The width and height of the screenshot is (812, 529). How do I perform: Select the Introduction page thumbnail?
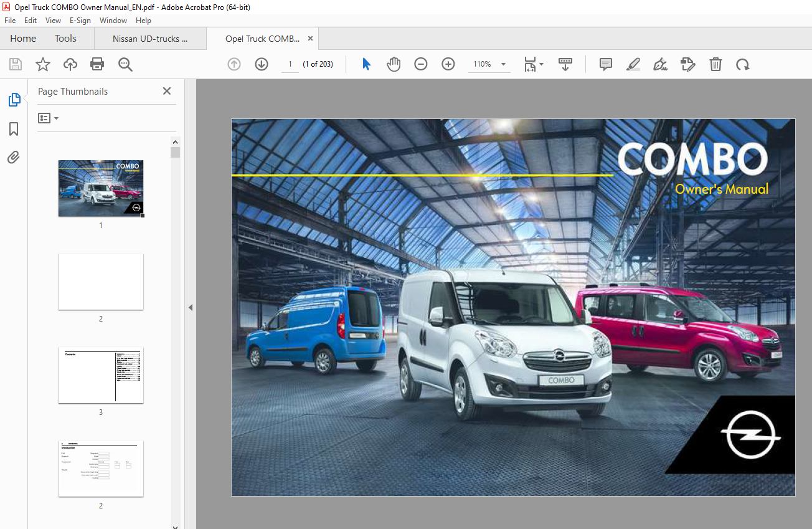[x=101, y=469]
